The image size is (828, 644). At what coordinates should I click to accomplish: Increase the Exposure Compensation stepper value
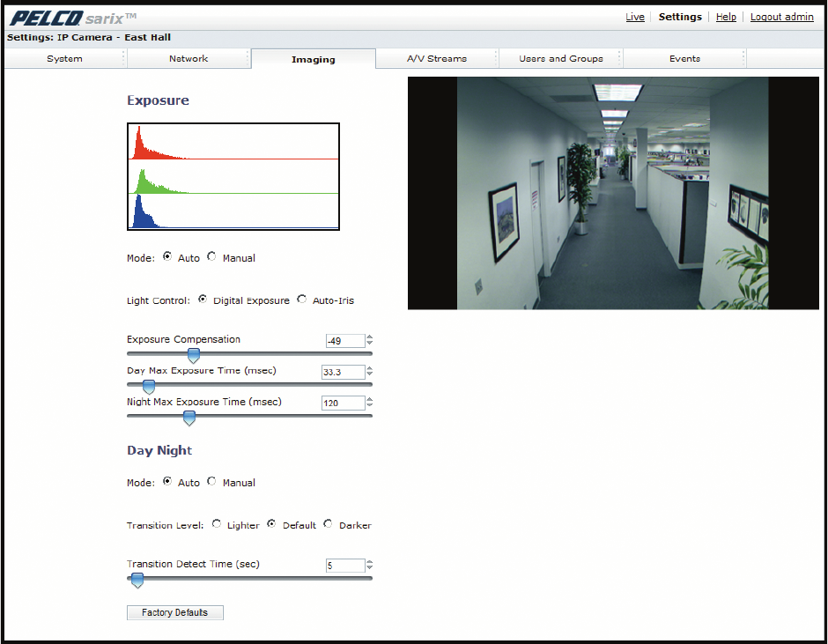click(x=370, y=337)
